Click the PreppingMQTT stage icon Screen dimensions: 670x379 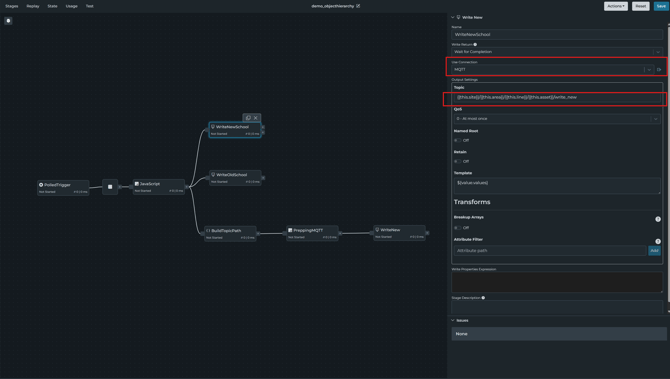(x=290, y=230)
